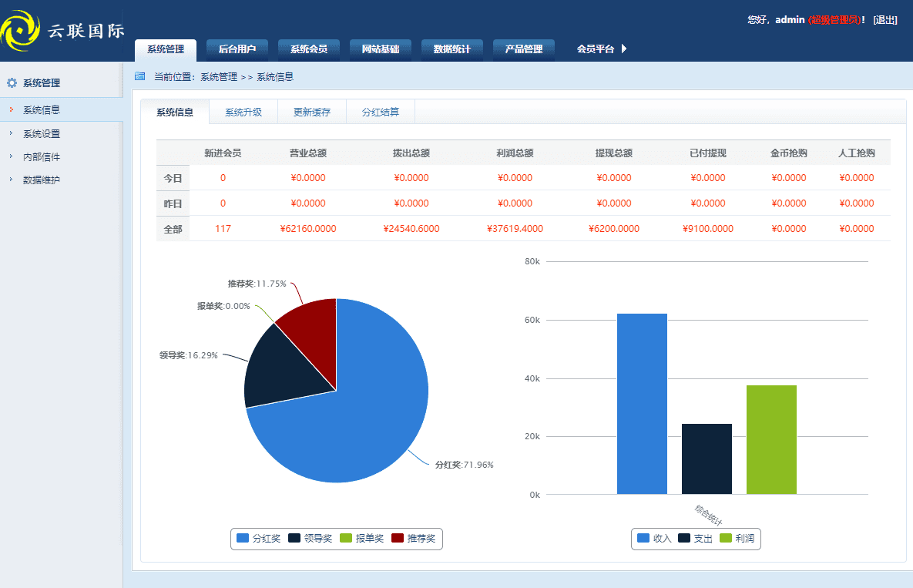
Task: Click the gear icon beside 系统管理
Action: coord(10,82)
